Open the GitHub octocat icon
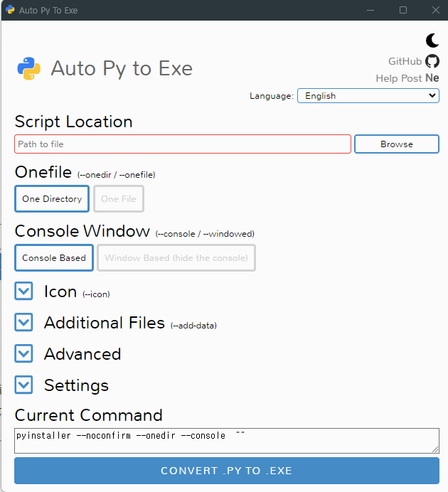 [x=432, y=61]
